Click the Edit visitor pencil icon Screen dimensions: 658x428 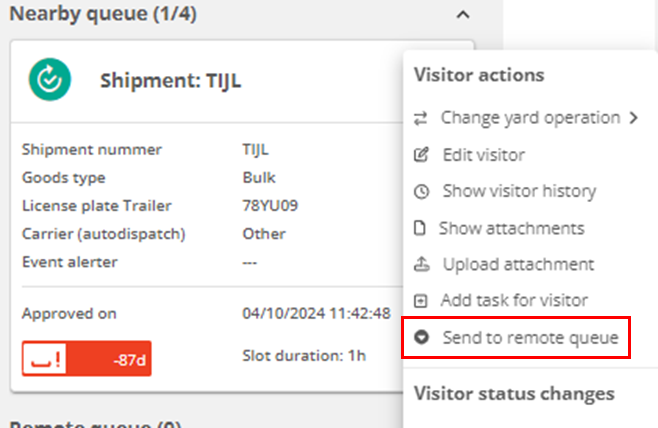pyautogui.click(x=421, y=155)
